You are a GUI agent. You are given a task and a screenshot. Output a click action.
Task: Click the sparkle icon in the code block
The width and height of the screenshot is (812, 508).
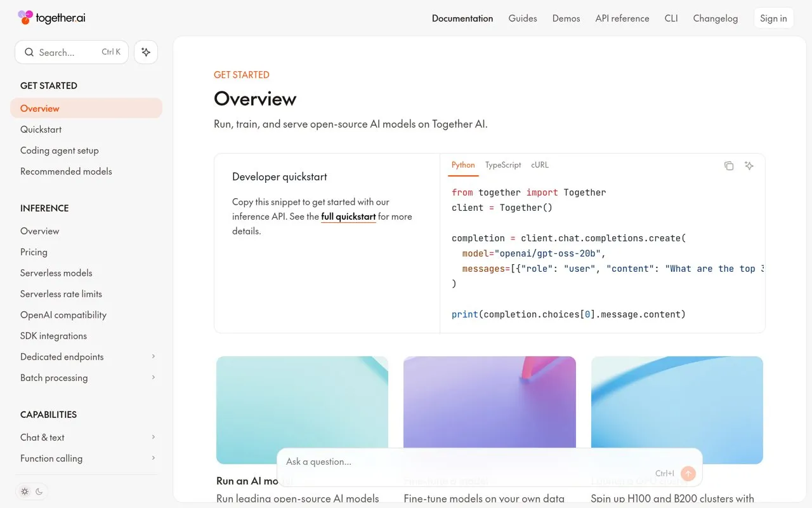coord(749,166)
